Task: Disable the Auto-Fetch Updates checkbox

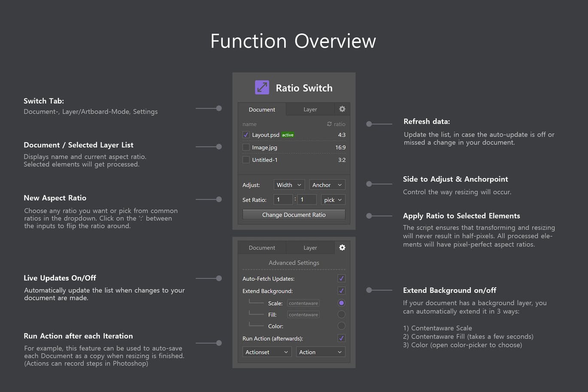Action: point(341,278)
